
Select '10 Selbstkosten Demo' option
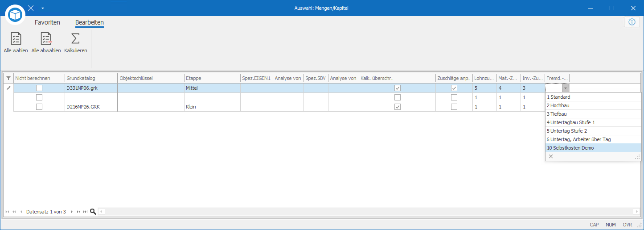[593, 148]
